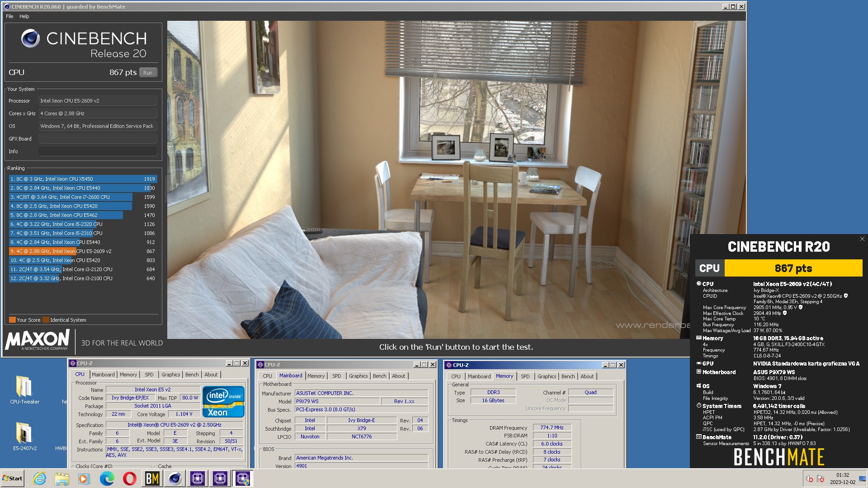Launch Microsoft Edge from taskbar
The height and width of the screenshot is (488, 868).
[107, 479]
